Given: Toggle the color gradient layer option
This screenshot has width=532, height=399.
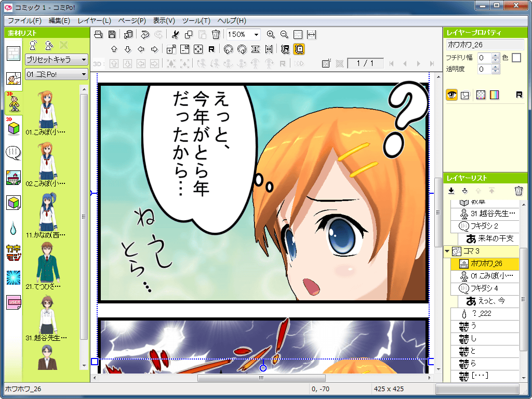Looking at the screenshot, I should 495,95.
